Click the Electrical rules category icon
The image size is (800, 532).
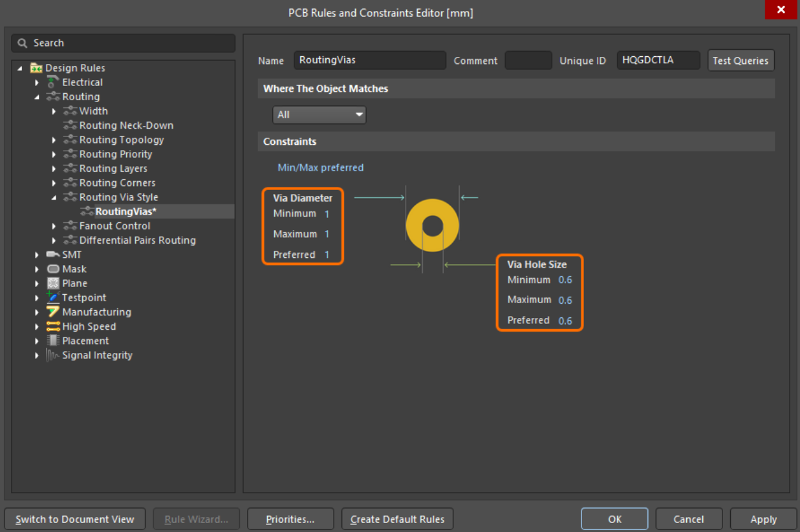[50, 82]
